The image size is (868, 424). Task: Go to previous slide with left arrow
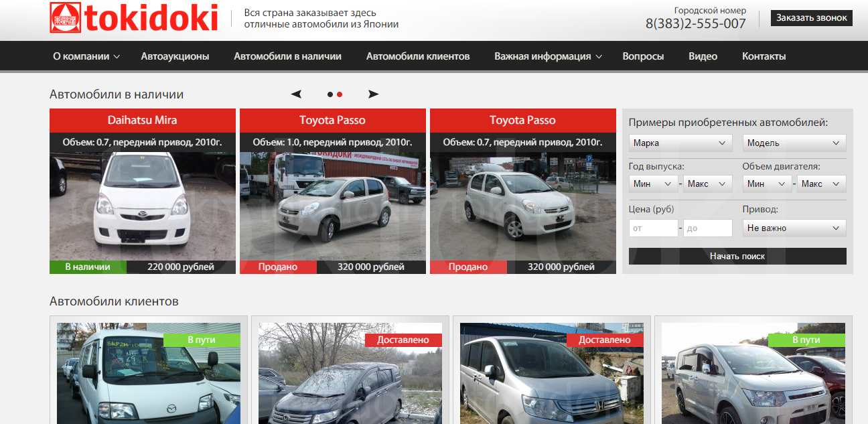(296, 94)
